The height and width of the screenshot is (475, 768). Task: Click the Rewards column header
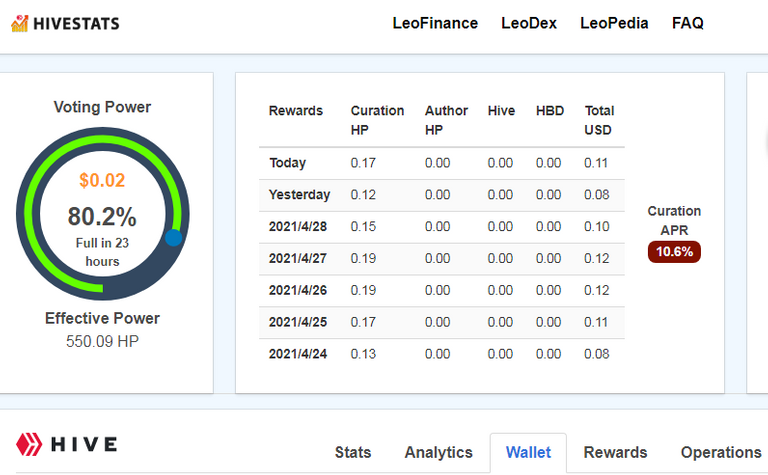point(295,111)
